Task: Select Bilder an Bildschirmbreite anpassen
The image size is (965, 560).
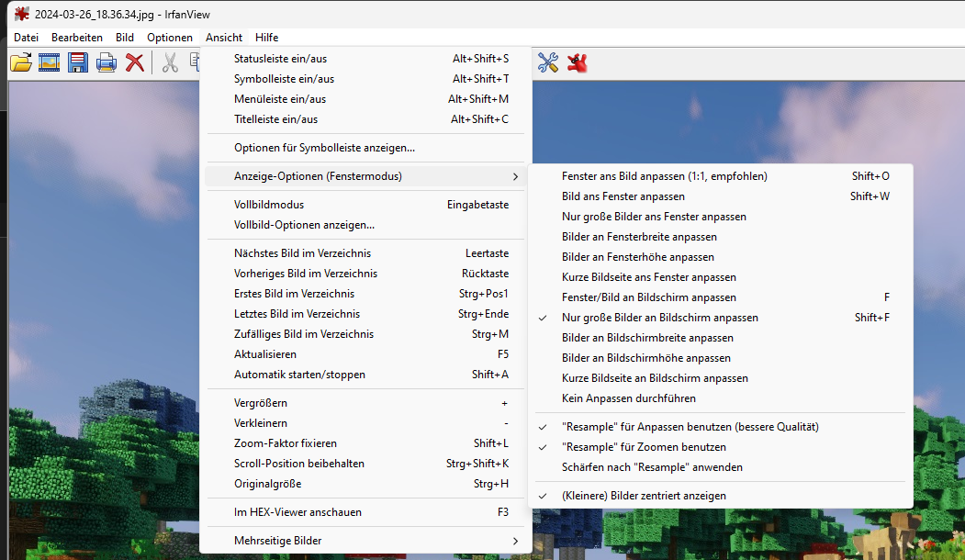Action: coord(720,338)
